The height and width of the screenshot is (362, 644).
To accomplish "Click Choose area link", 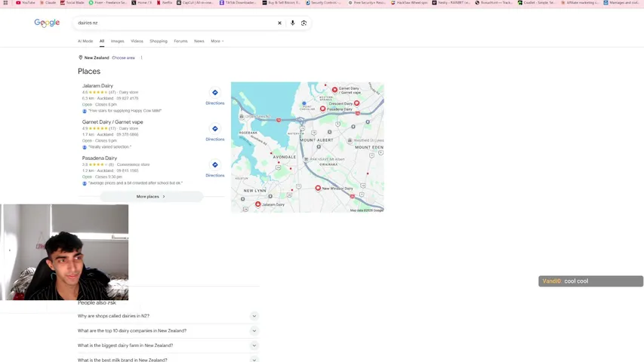I will click(123, 58).
